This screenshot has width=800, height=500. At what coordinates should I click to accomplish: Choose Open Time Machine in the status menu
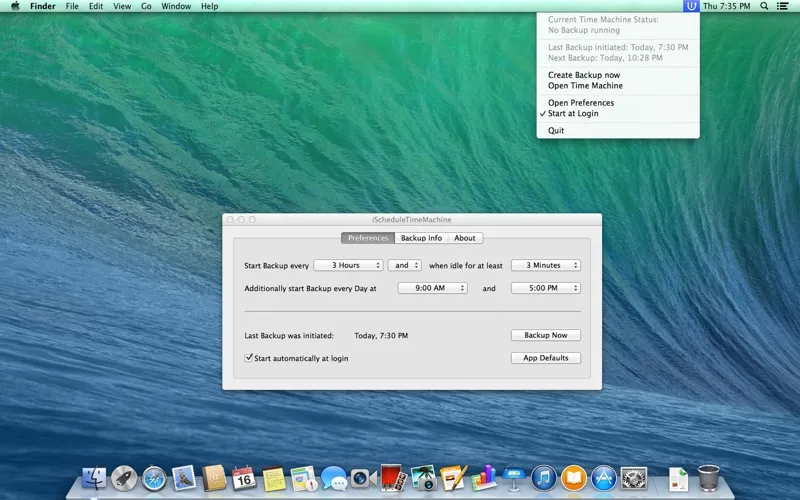(x=585, y=86)
